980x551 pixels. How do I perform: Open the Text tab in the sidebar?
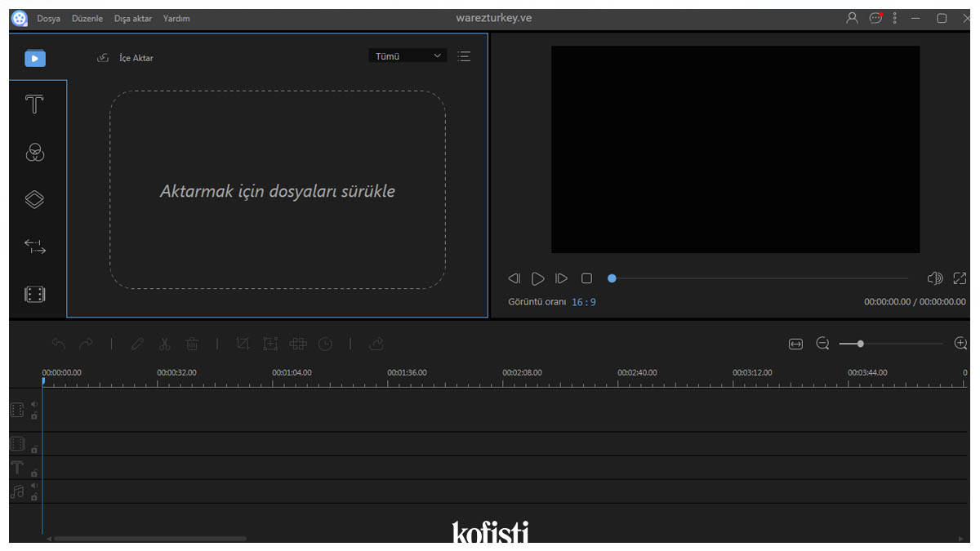click(34, 104)
